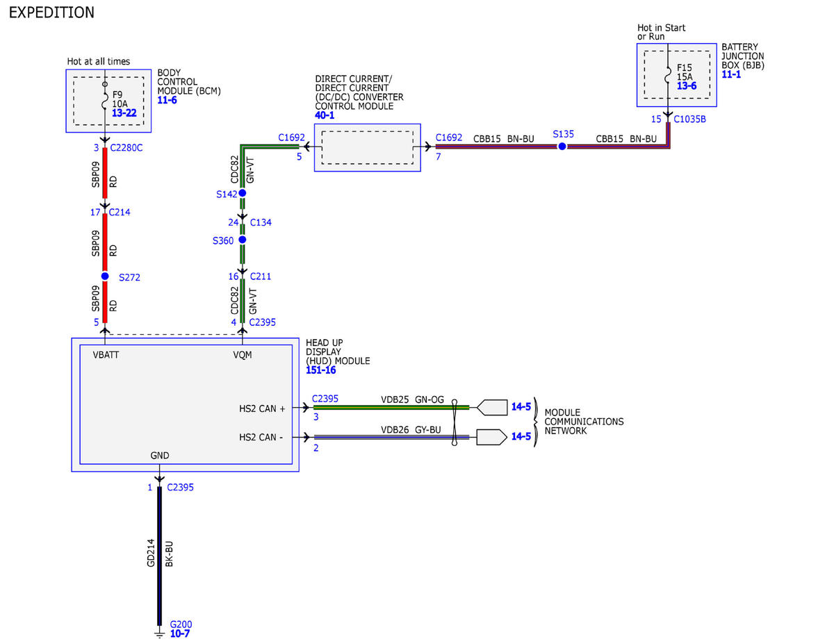
Task: Select splice label S272
Action: (x=130, y=276)
